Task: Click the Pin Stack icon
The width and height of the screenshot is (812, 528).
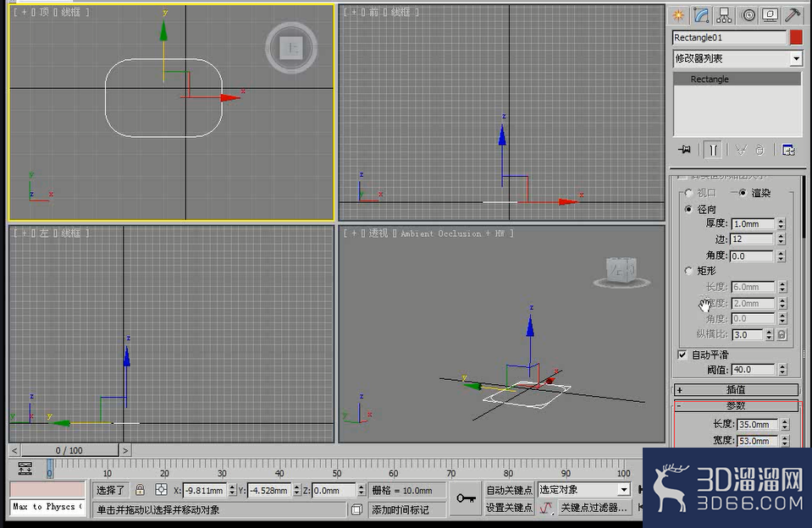Action: 684,150
